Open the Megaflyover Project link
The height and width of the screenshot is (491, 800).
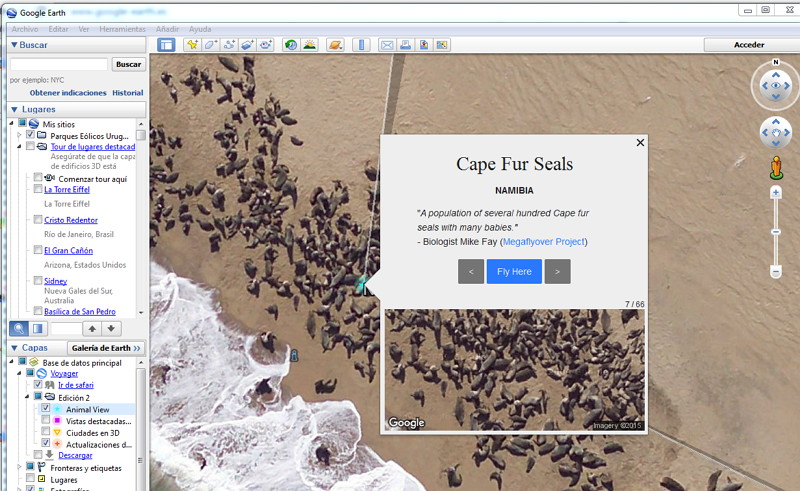tap(543, 242)
